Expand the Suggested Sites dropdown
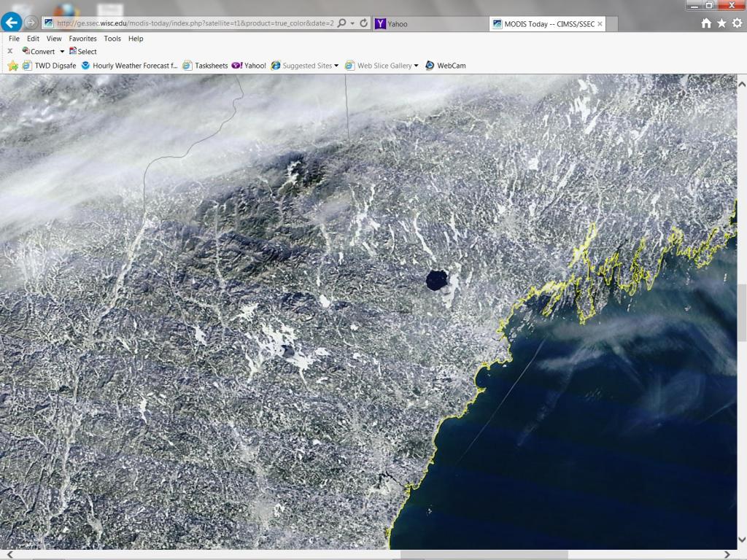The height and width of the screenshot is (560, 747). point(336,66)
